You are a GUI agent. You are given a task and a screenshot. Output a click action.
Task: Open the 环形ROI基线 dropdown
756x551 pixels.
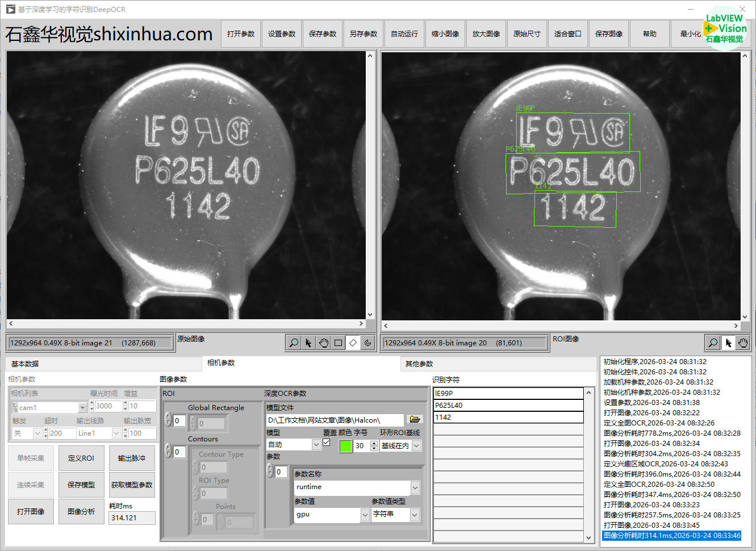coord(416,446)
